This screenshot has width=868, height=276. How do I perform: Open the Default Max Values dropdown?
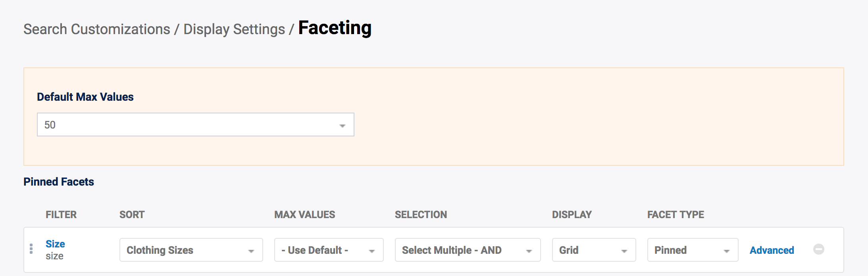(195, 125)
